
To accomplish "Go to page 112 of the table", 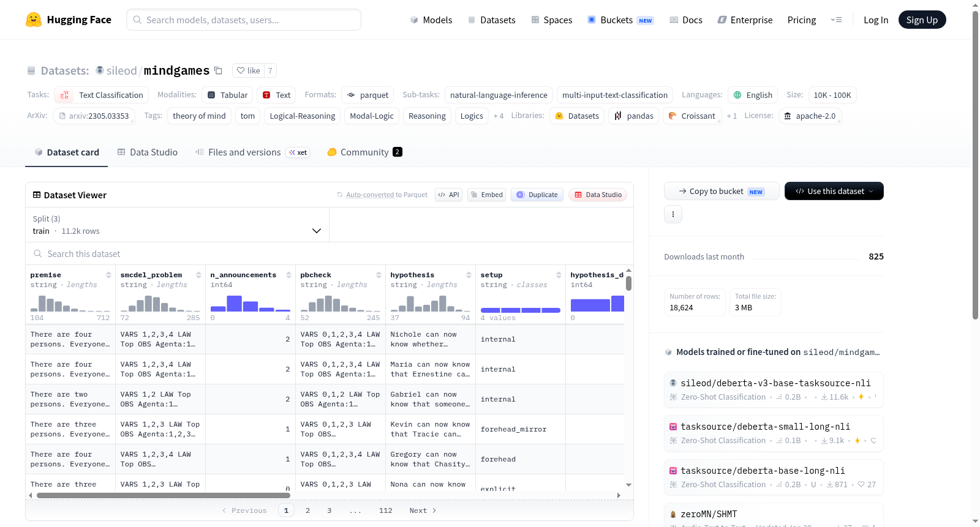I will pos(386,510).
